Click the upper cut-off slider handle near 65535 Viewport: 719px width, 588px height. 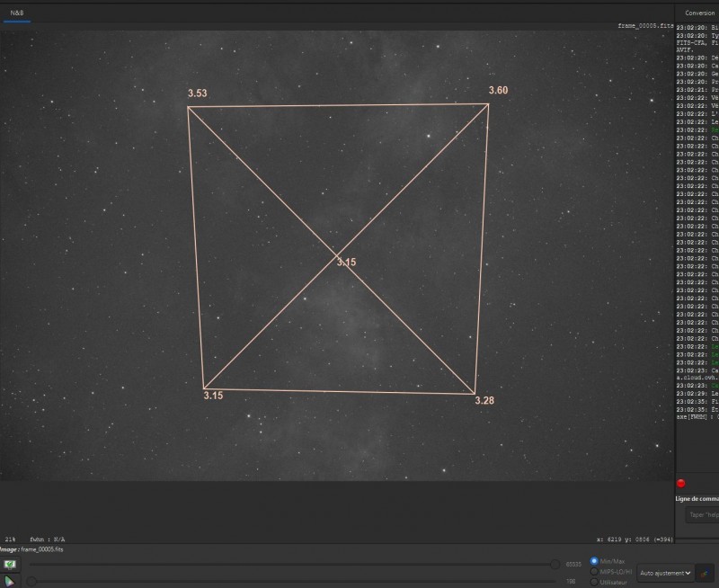click(x=555, y=564)
